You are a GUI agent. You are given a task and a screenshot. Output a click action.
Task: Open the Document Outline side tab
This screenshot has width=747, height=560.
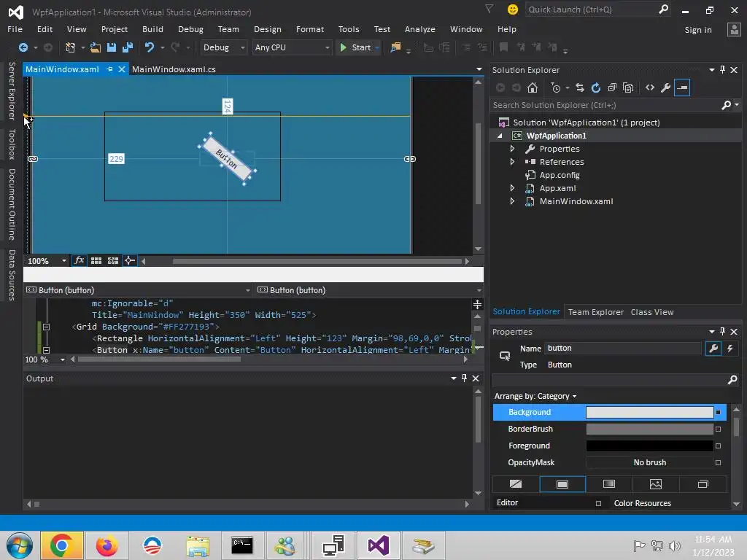(x=12, y=204)
